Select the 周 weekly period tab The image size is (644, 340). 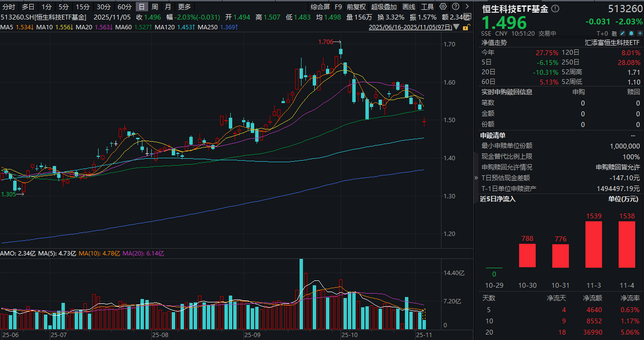pyautogui.click(x=155, y=7)
